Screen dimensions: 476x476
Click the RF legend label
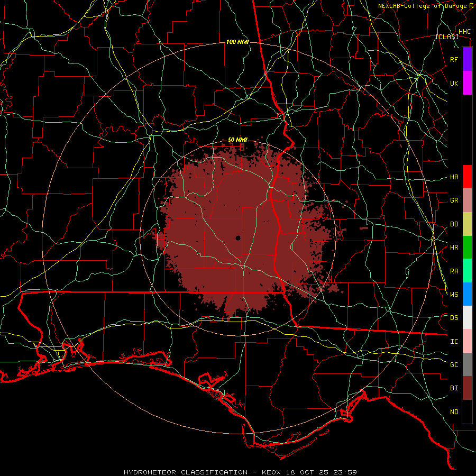(454, 59)
